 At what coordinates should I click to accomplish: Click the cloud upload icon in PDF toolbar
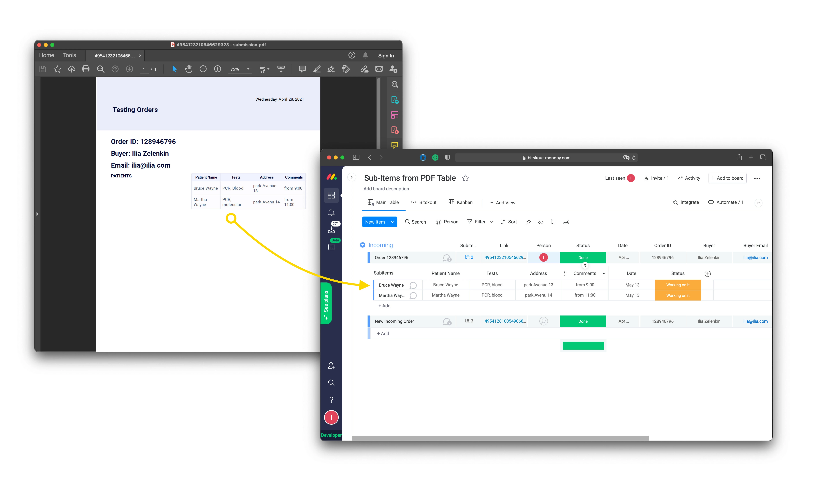71,69
